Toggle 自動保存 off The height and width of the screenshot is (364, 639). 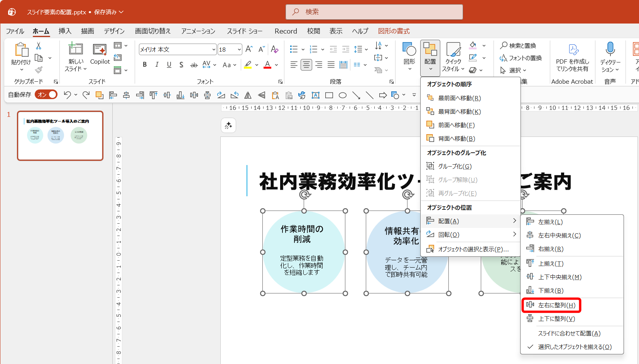[46, 94]
